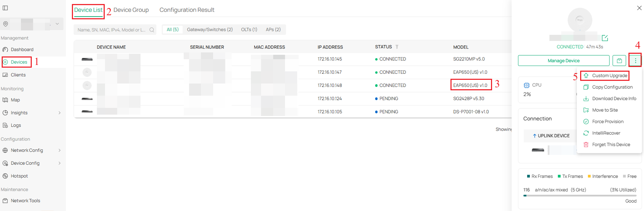
Task: Select the row with IP 172.16.10.147
Action: tap(292, 72)
